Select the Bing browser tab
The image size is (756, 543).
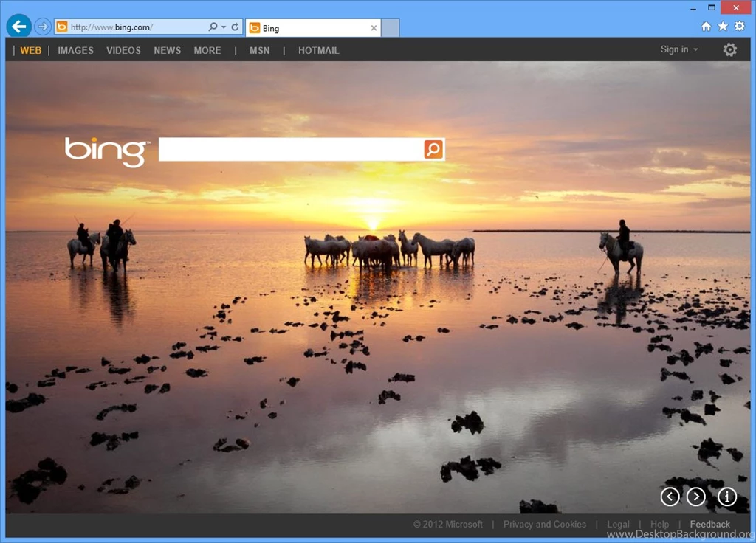click(x=310, y=27)
